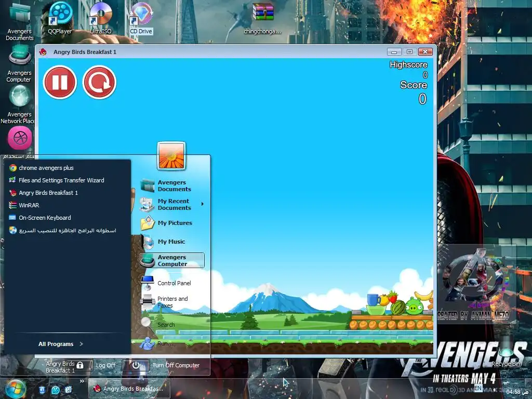Click the Turn Off Computer power button

point(136,365)
